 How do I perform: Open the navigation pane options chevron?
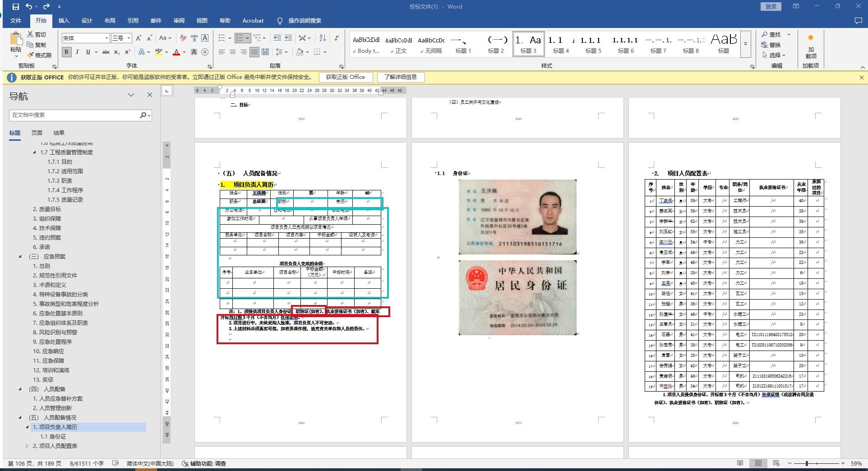(x=131, y=95)
